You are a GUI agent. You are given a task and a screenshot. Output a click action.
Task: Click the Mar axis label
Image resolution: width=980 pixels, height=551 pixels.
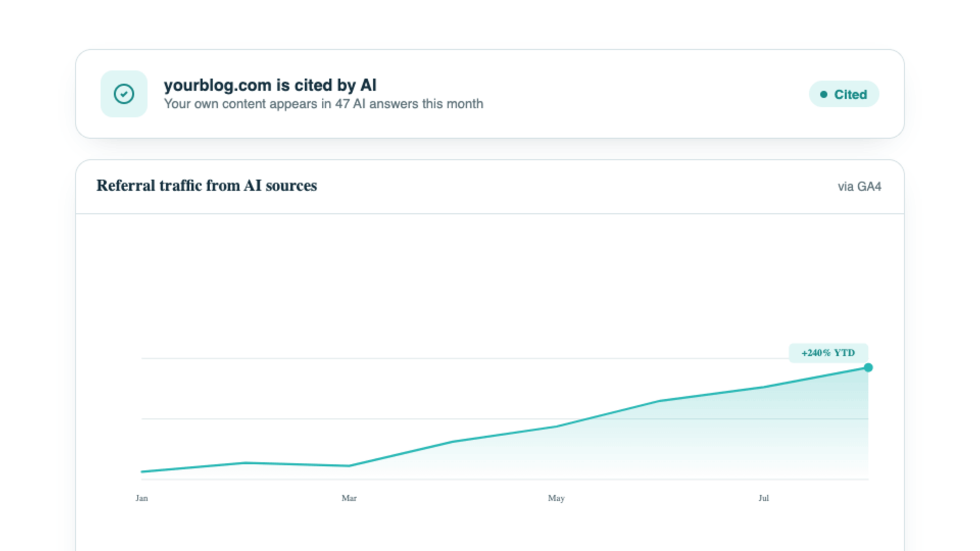click(349, 498)
